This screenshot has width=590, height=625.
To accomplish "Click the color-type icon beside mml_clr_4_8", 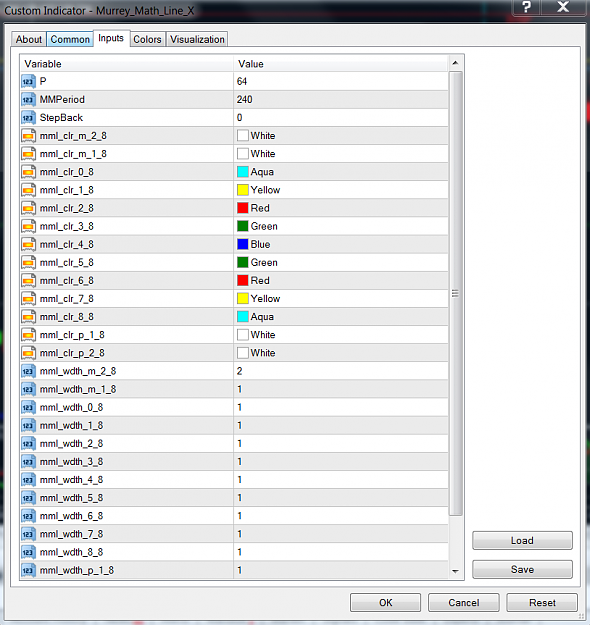I will (x=28, y=244).
